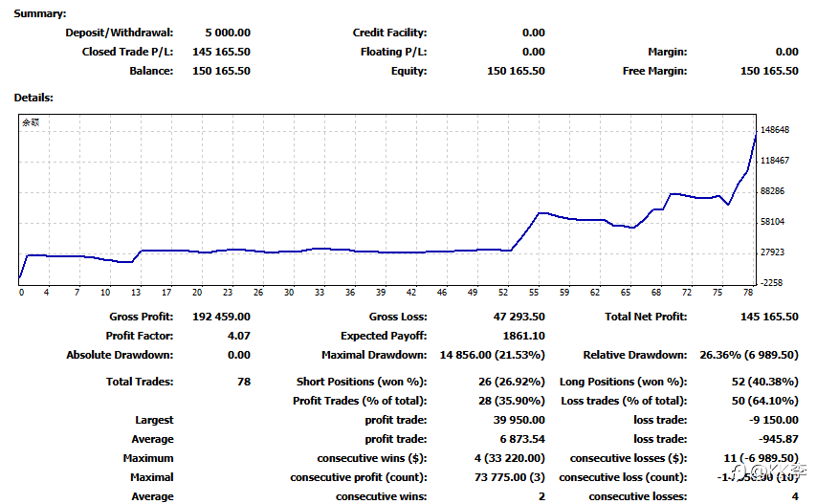Click the Details heading

[33, 98]
